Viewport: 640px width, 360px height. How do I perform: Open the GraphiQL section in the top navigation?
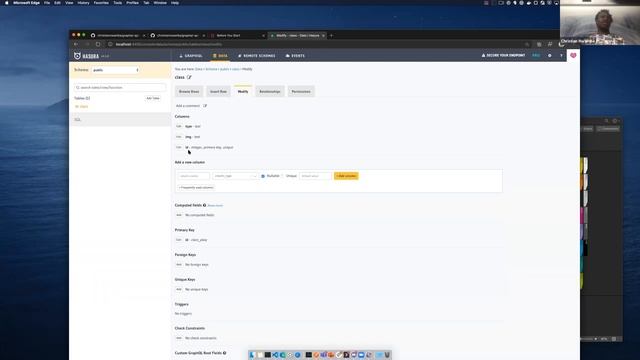[191, 56]
